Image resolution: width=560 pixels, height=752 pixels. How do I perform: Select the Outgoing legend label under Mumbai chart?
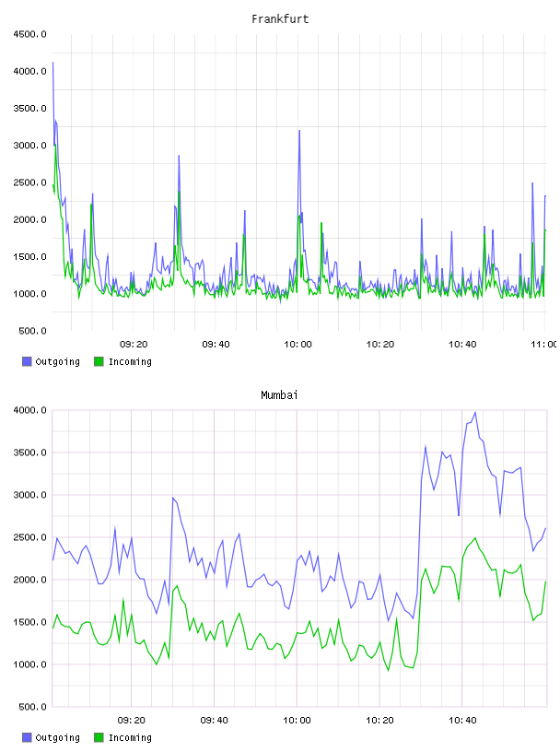tap(57, 738)
